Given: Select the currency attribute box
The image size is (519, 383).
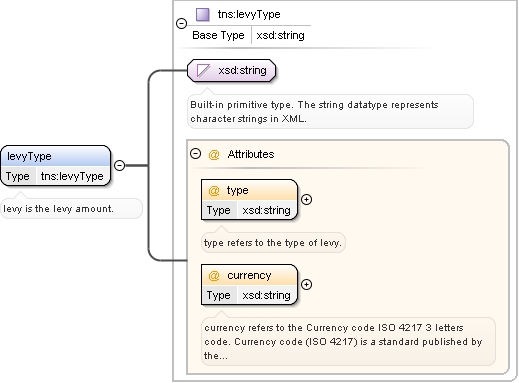Looking at the screenshot, I should pos(249,284).
